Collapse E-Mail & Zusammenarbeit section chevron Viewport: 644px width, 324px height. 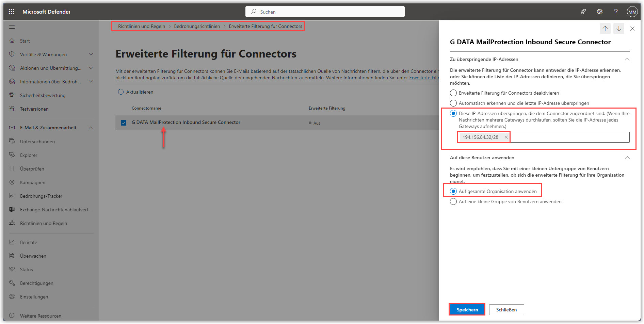click(x=91, y=128)
